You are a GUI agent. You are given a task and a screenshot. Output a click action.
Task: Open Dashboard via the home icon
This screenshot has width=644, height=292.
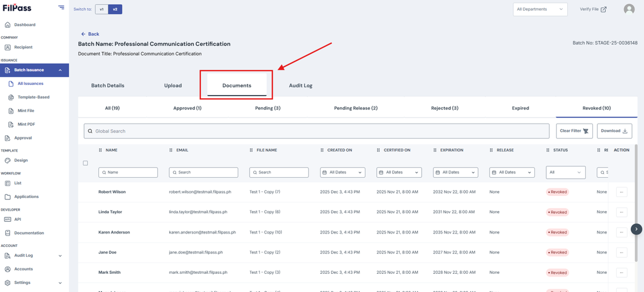pyautogui.click(x=8, y=25)
